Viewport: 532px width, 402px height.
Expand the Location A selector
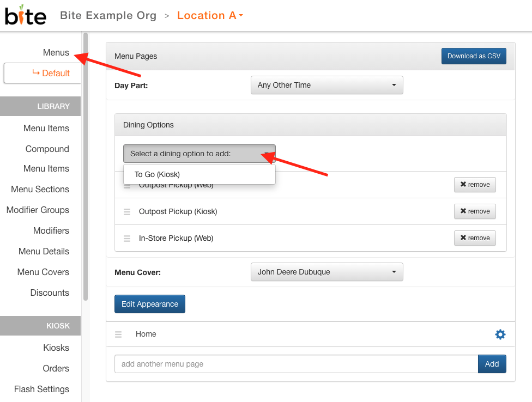click(210, 16)
